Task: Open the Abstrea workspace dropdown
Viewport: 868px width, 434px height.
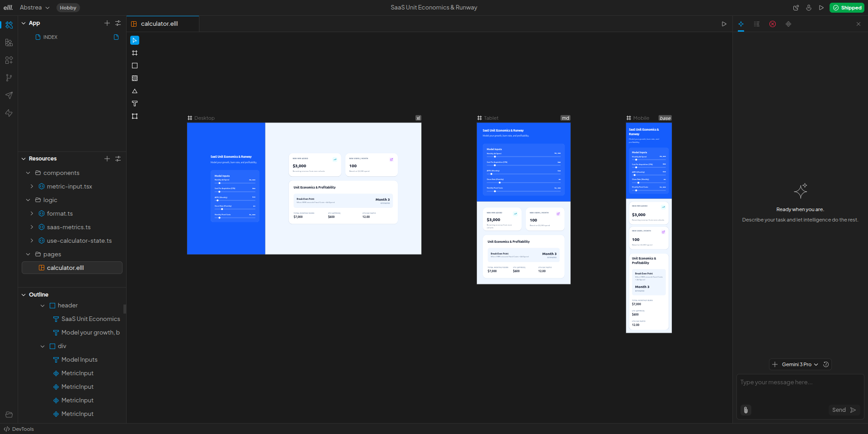Action: click(x=34, y=8)
